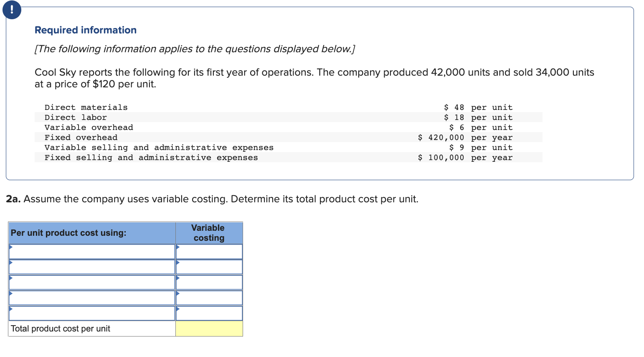644x357 pixels.
Task: Click "Variable selling and administrative expenses" label
Action: point(159,148)
